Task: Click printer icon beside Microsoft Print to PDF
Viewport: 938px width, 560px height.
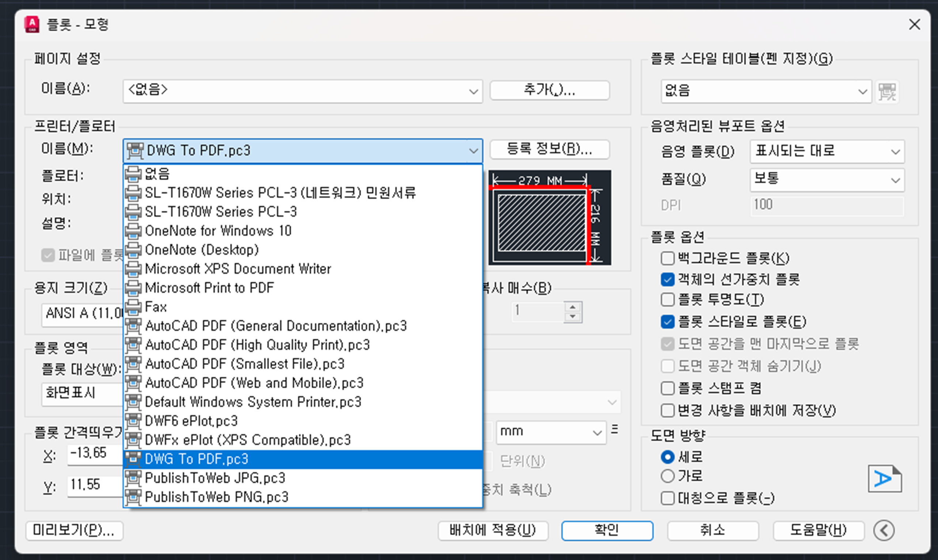Action: pyautogui.click(x=133, y=288)
